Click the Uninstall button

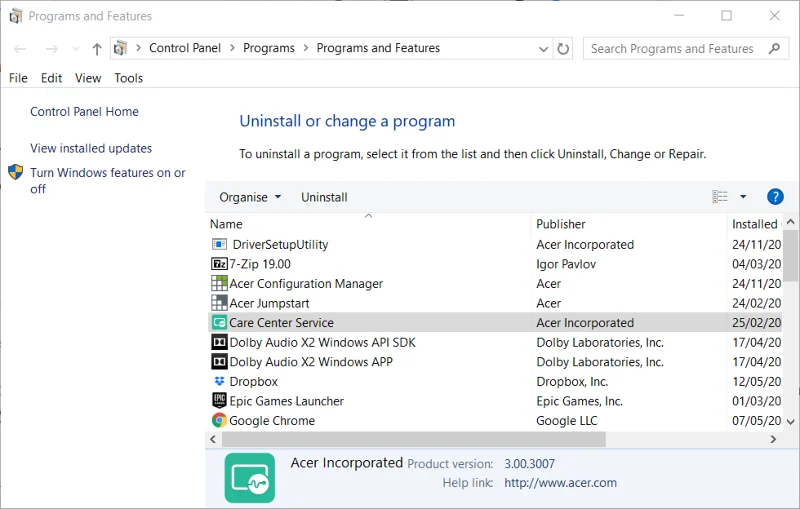324,197
